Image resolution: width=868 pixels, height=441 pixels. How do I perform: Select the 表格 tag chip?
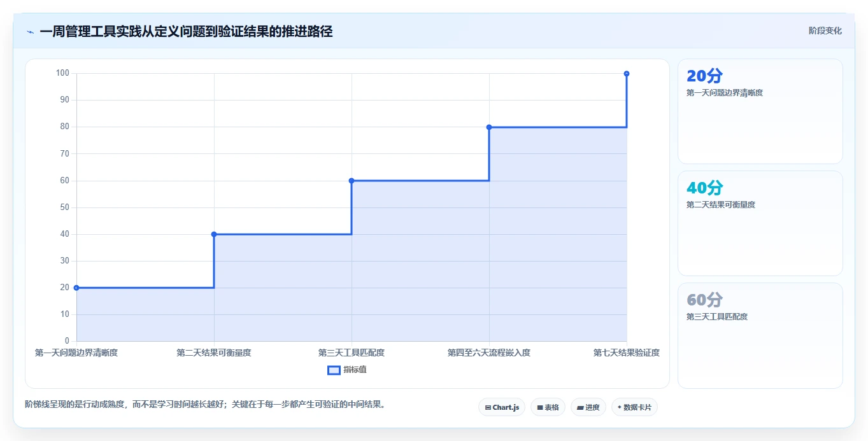click(x=548, y=407)
